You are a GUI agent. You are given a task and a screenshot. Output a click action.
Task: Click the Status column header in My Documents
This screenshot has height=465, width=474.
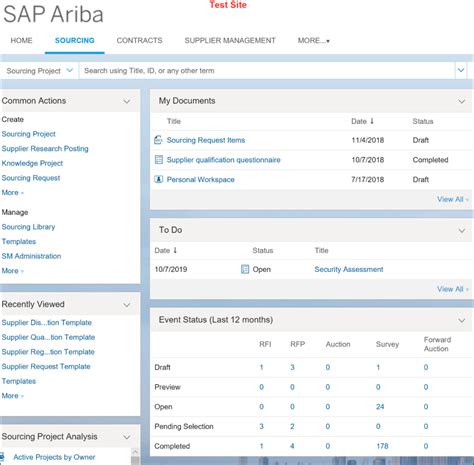pos(423,121)
